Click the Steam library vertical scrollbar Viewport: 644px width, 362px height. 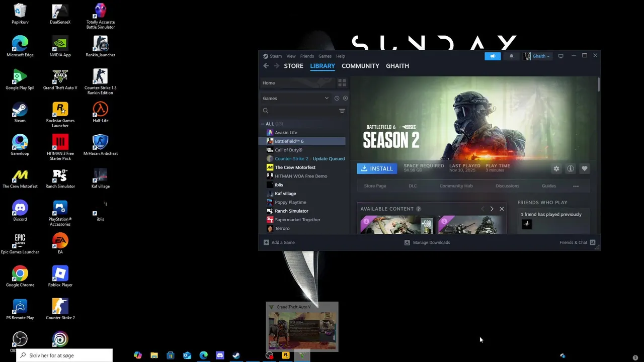coord(599,84)
